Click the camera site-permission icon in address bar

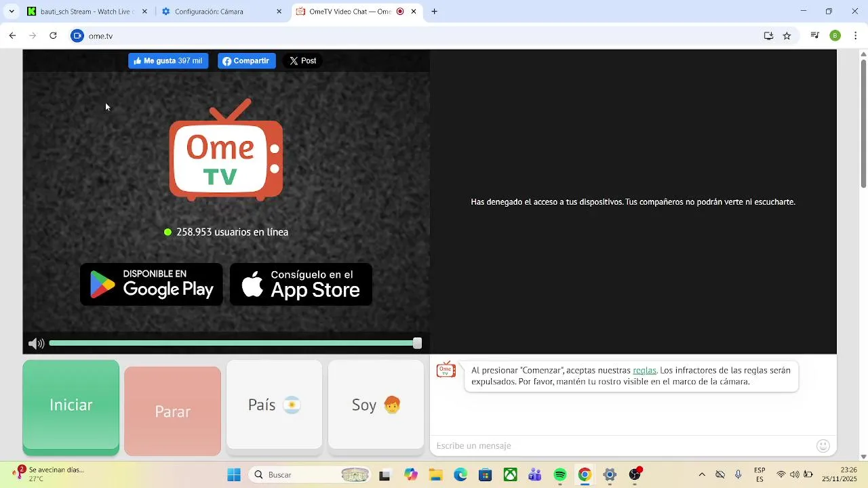pos(77,36)
